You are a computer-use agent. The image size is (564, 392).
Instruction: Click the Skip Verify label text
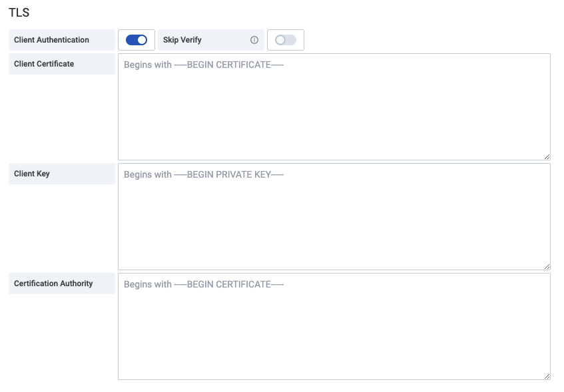[x=182, y=40]
